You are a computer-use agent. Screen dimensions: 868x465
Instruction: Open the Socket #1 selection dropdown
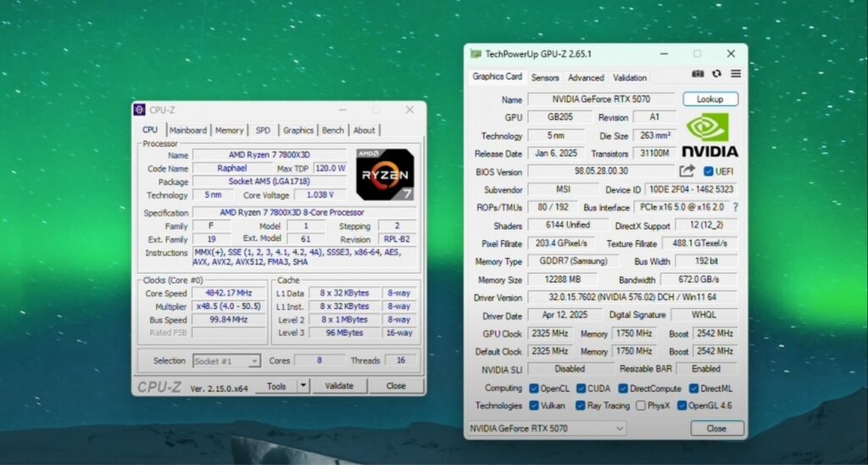click(x=226, y=361)
